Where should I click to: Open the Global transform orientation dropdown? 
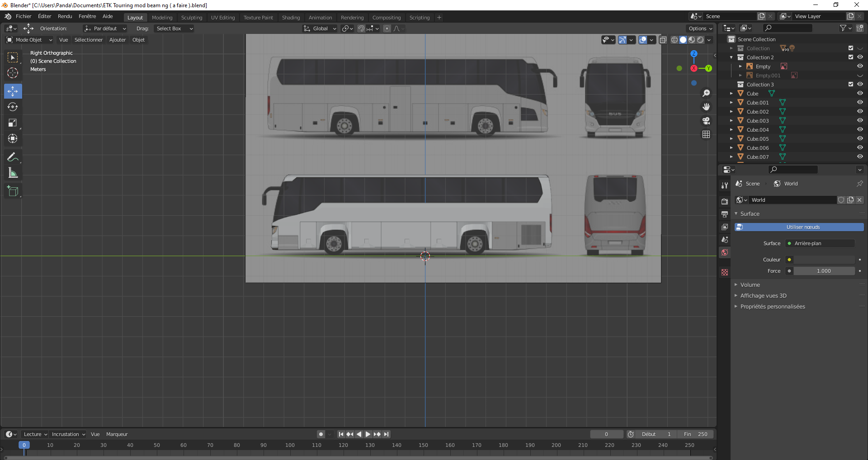(x=320, y=28)
